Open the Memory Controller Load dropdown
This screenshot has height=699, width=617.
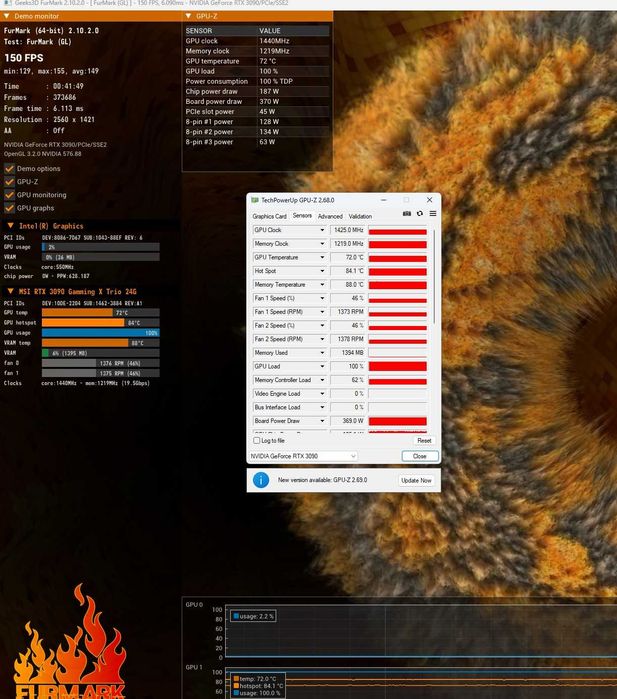coord(322,380)
